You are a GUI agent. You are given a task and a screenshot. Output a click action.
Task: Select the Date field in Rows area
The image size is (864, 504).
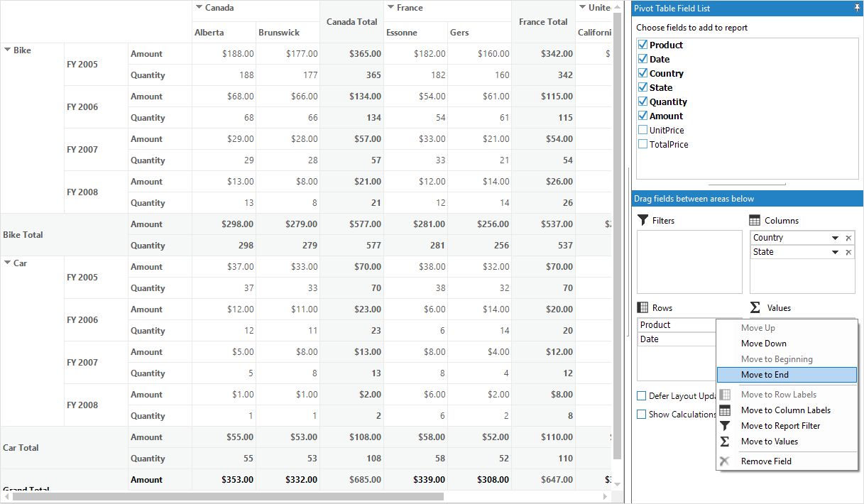(x=677, y=339)
